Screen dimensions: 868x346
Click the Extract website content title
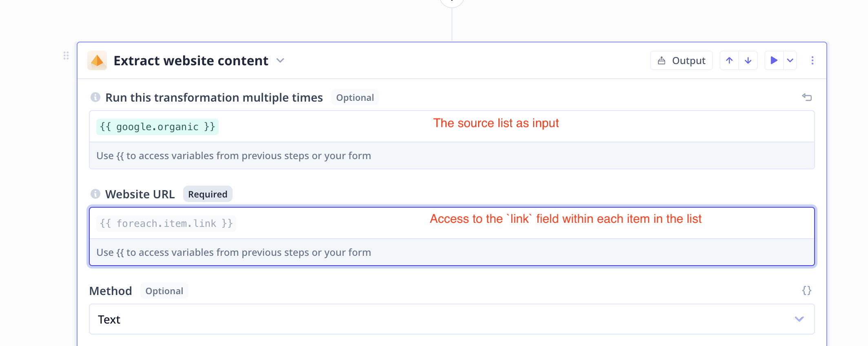pyautogui.click(x=191, y=60)
